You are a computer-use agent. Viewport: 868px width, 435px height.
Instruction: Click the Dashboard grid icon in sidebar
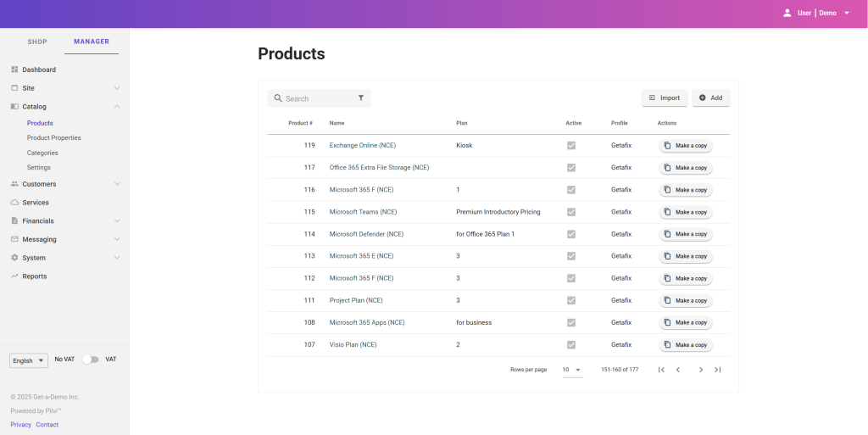tap(15, 70)
